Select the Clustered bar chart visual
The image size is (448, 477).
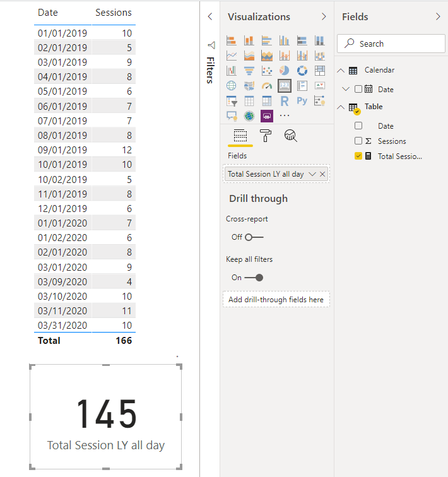(267, 40)
